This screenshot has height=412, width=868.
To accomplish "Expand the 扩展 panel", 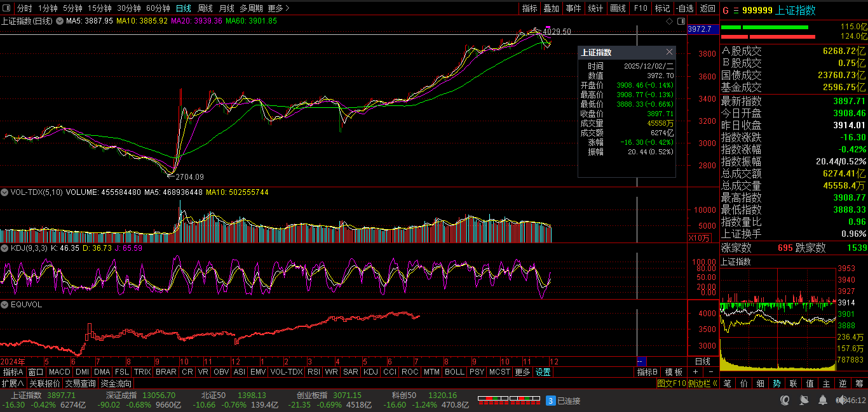I will (x=13, y=383).
